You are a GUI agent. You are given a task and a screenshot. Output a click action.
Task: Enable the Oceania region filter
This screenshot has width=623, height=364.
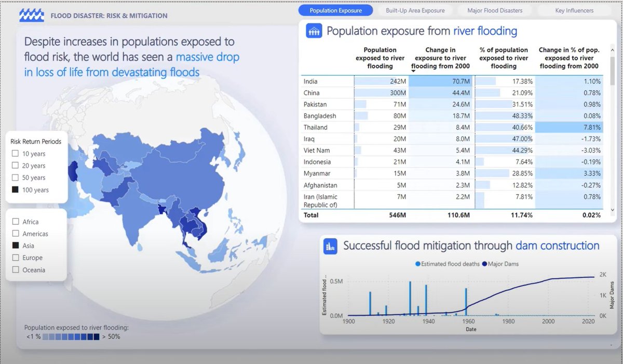pyautogui.click(x=16, y=269)
